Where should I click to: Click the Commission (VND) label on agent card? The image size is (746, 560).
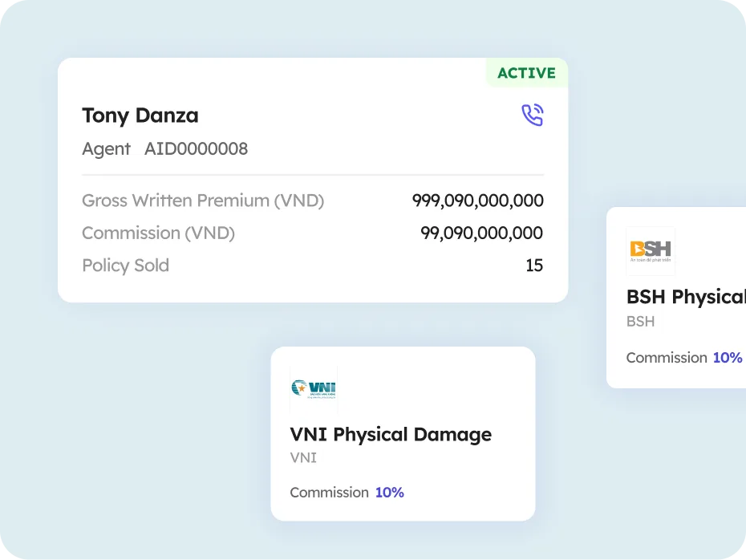pos(158,233)
